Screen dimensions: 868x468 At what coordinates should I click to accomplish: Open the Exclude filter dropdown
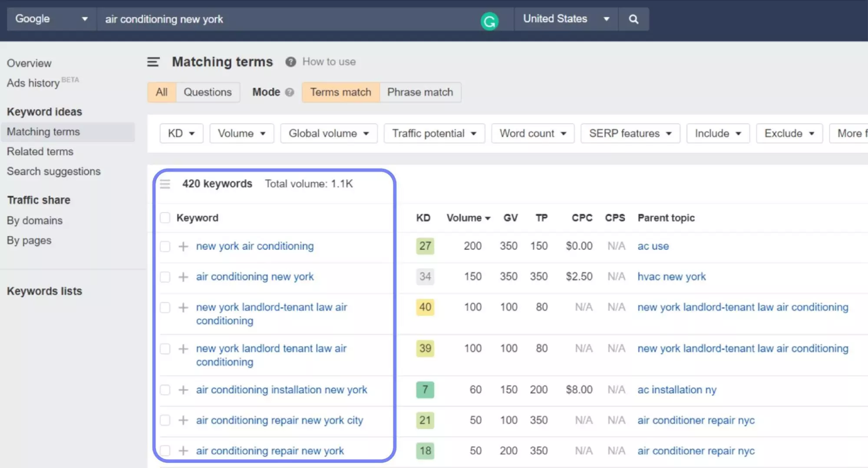[789, 133]
